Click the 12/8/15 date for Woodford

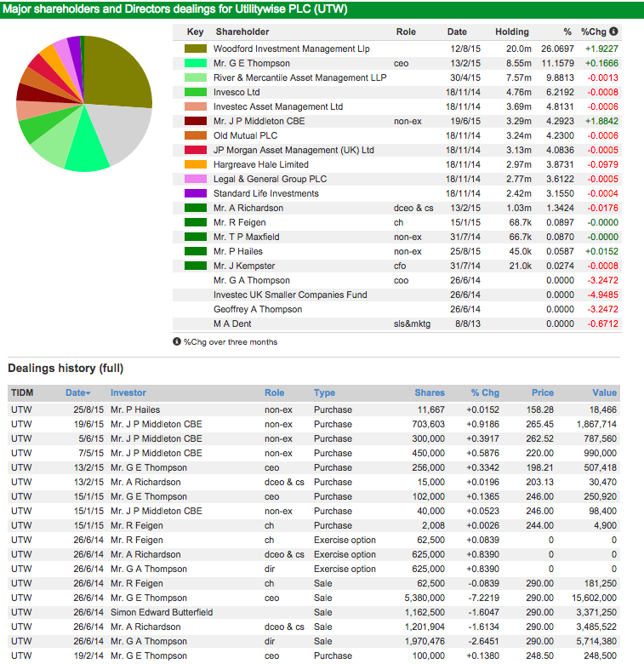click(x=465, y=49)
